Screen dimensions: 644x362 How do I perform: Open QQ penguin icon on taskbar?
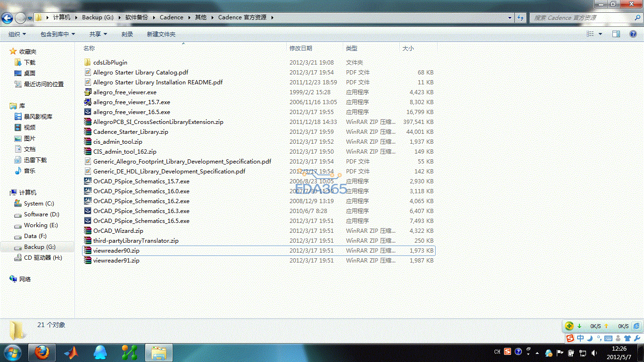pos(100,352)
